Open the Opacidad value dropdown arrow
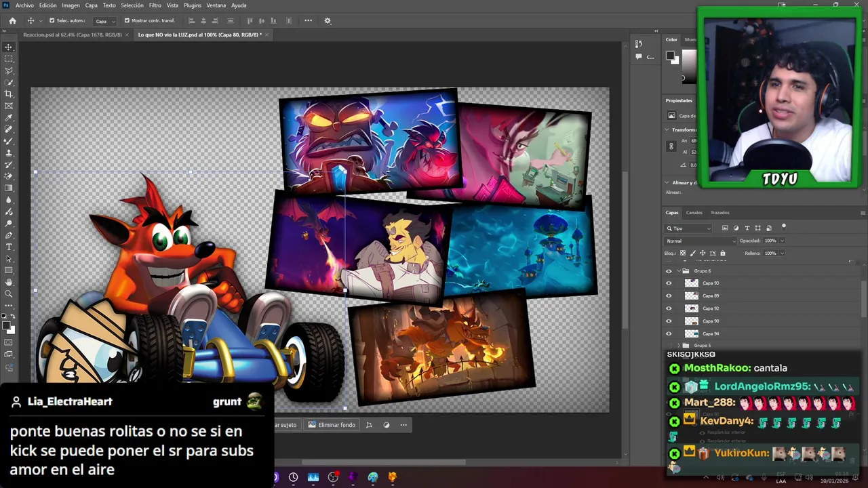 782,241
